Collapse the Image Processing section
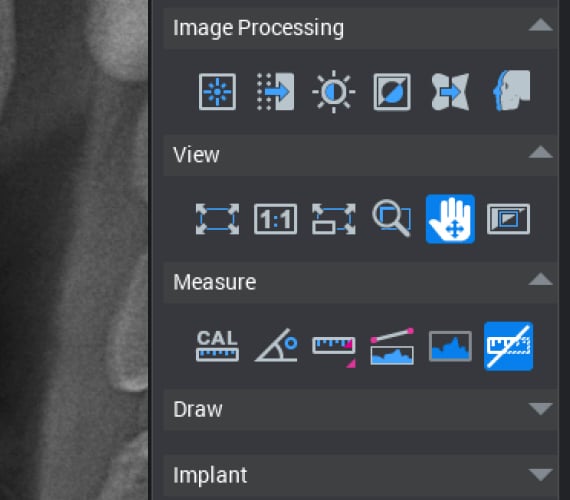The height and width of the screenshot is (500, 570). click(541, 25)
